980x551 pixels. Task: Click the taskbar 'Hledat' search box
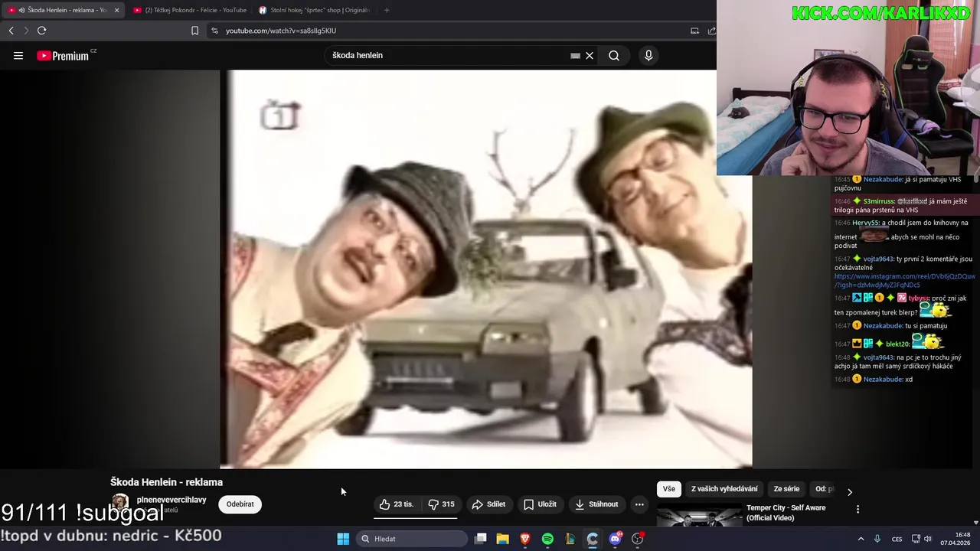coord(413,539)
